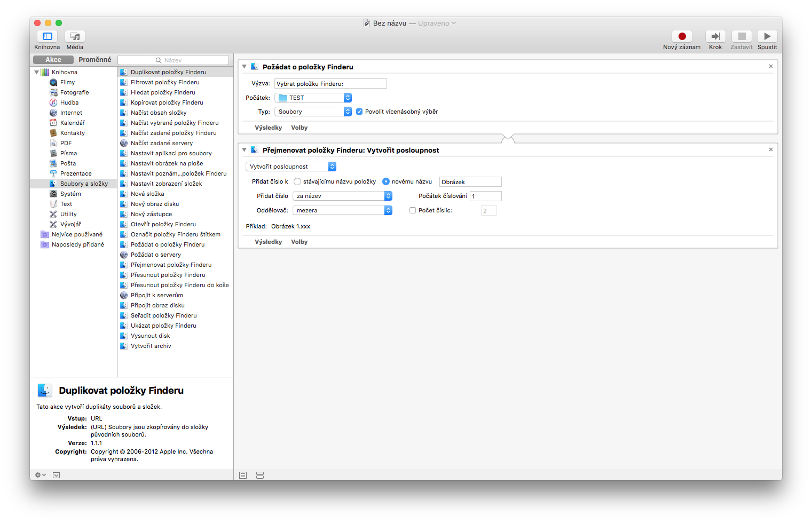Screen dimensions: 812x523
Task: Open the Počátek TEST folder dropdown
Action: [313, 98]
